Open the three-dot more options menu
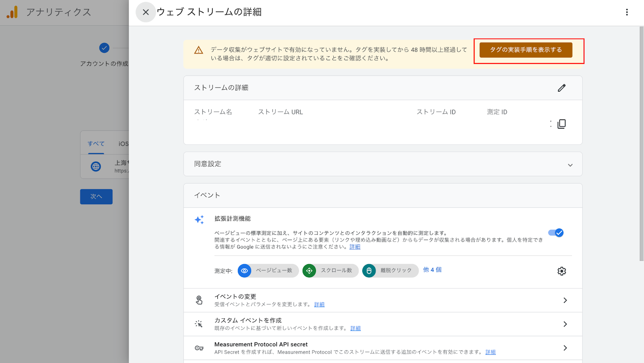644x363 pixels. [627, 12]
